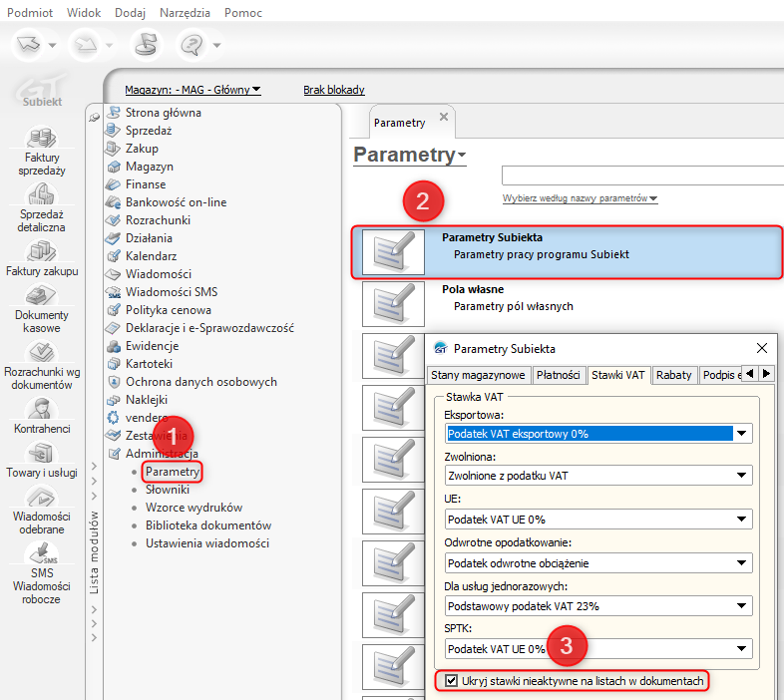Open Deklaracje i e-Sprawozdawczość module

point(209,328)
